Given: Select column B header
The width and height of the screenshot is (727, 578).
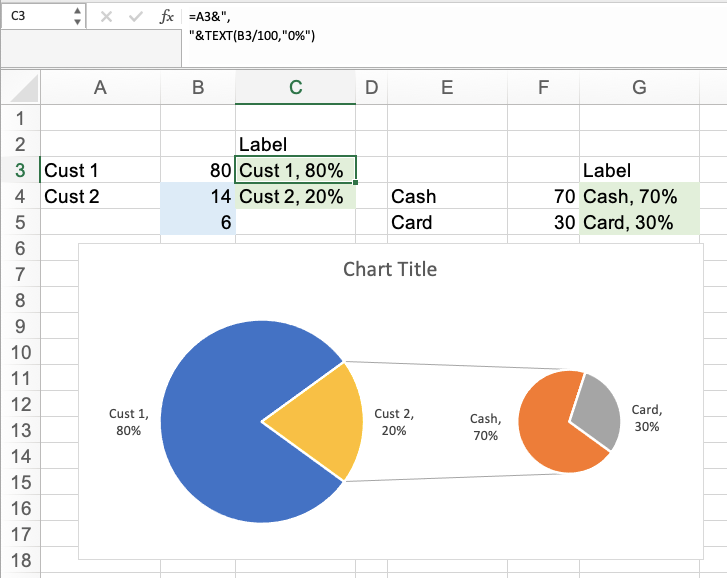Looking at the screenshot, I should tap(198, 88).
